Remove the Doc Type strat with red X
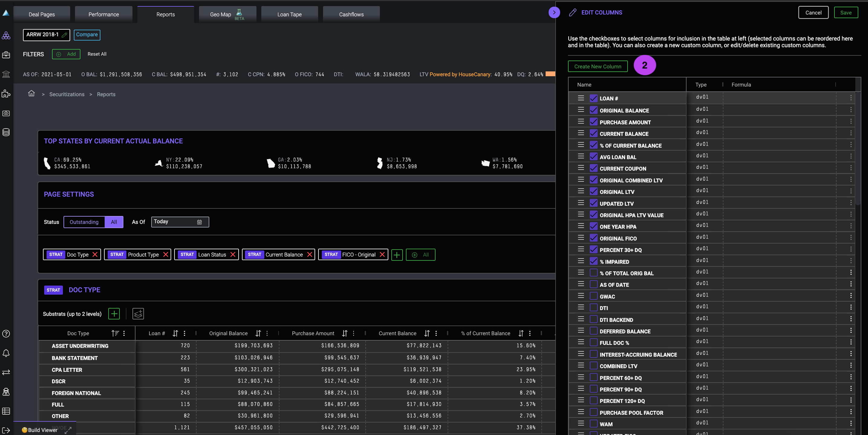This screenshot has height=435, width=868. coord(95,254)
